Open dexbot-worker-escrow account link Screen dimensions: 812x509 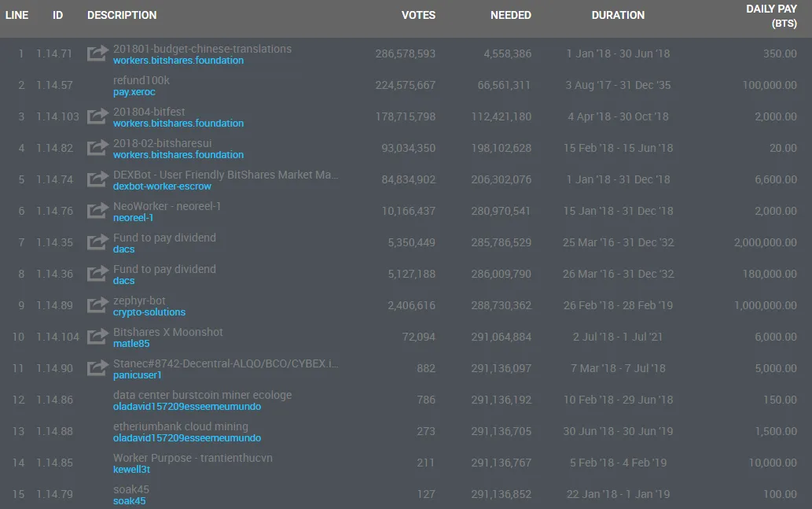pyautogui.click(x=162, y=186)
